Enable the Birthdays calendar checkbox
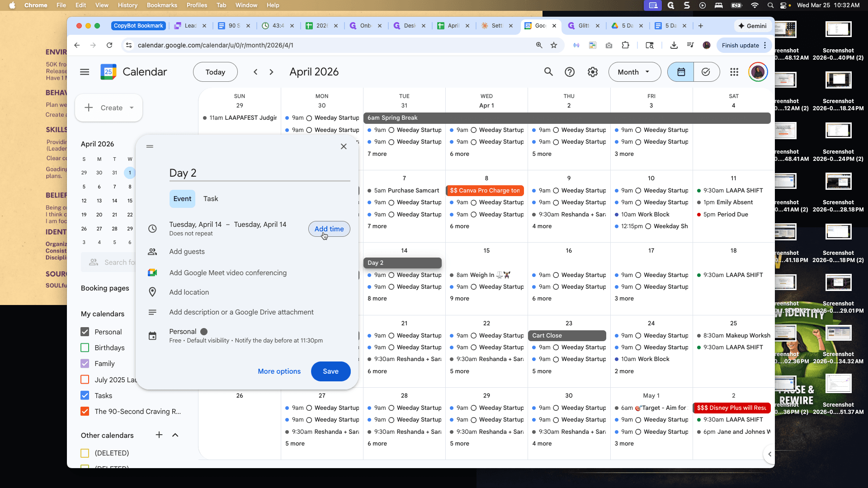Screen dimensions: 868x488 point(85,347)
